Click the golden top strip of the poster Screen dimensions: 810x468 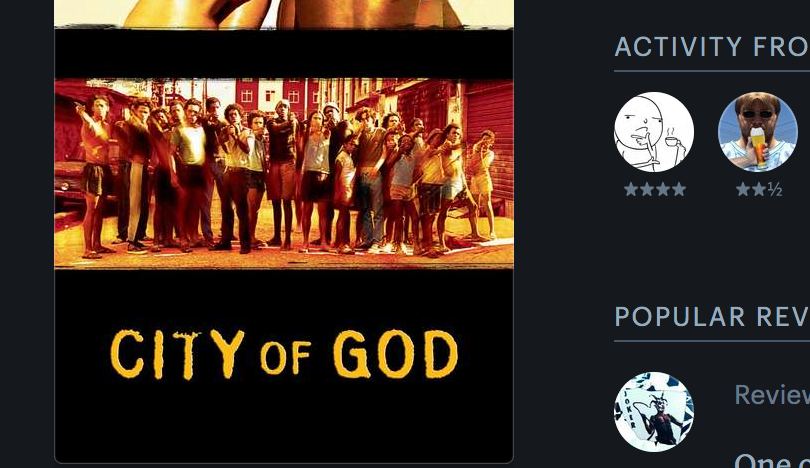(284, 13)
